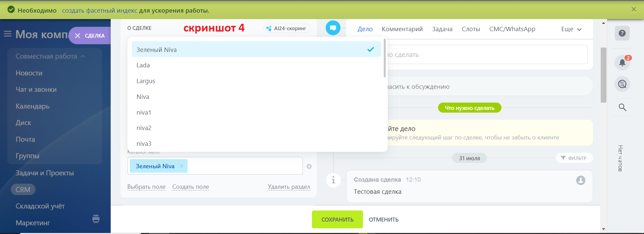Open the hamburger main menu icon
Viewport: 644px width, 234px height.
pyautogui.click(x=8, y=34)
